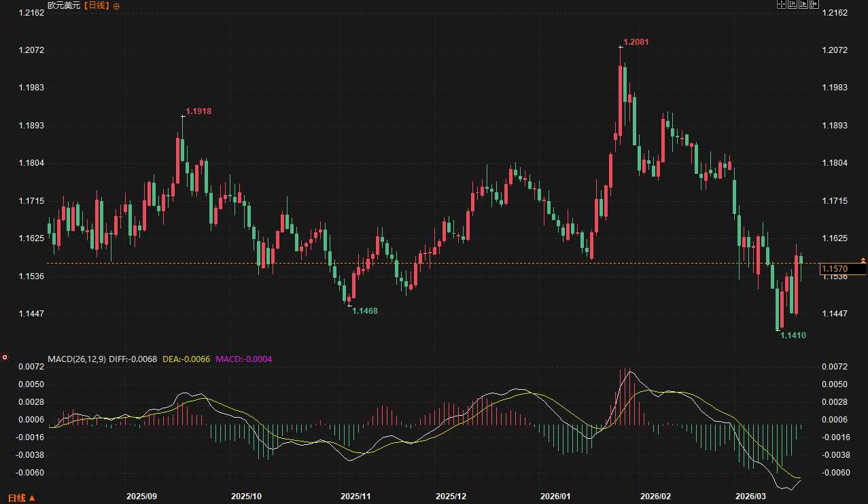Click the 2026/01 date label on time axis
868x504 pixels.
pyautogui.click(x=555, y=497)
